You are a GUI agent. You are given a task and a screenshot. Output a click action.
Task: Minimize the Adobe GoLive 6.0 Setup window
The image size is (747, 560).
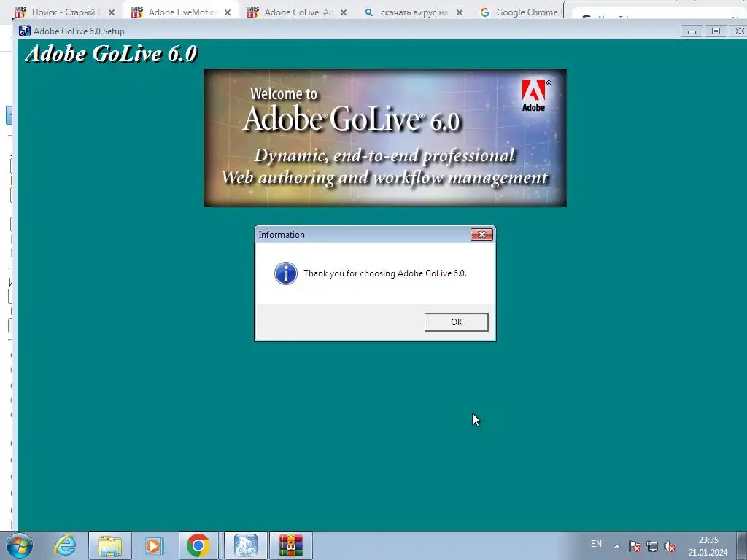[x=692, y=31]
